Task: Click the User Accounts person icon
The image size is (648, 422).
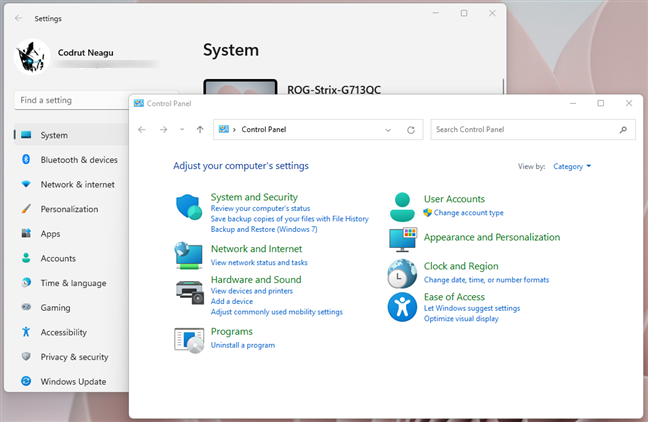Action: (402, 207)
